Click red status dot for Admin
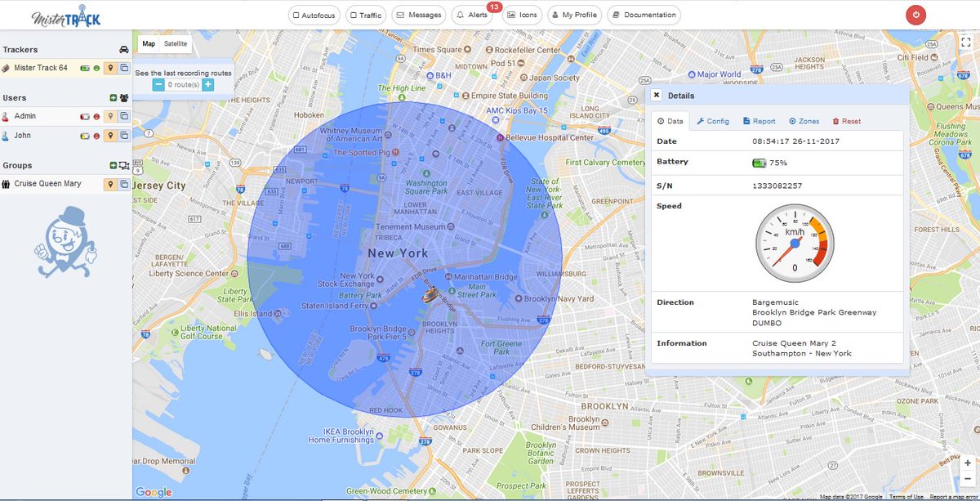Screen dimensions: 980x501 click(96, 117)
